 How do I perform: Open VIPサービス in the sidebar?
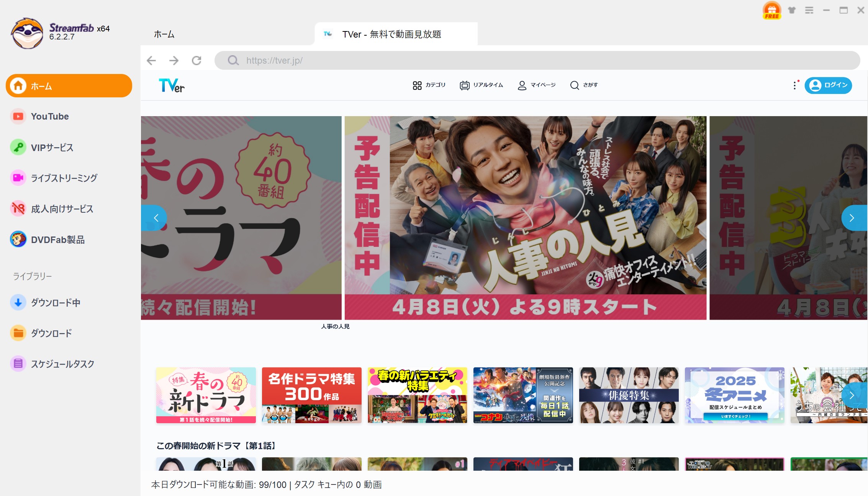[x=69, y=147]
